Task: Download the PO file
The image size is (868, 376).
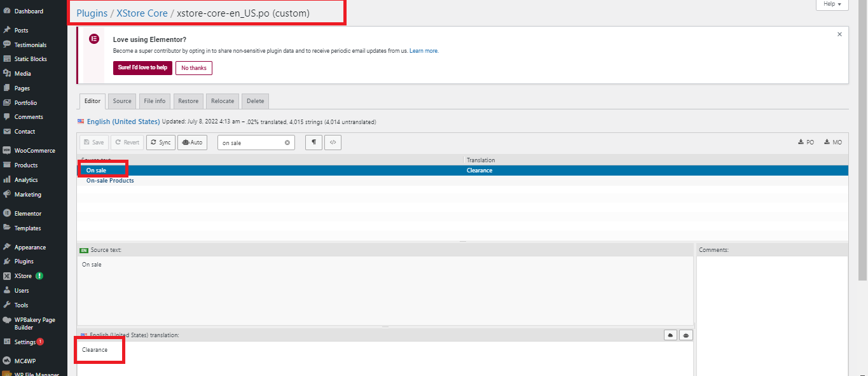Action: pyautogui.click(x=806, y=143)
